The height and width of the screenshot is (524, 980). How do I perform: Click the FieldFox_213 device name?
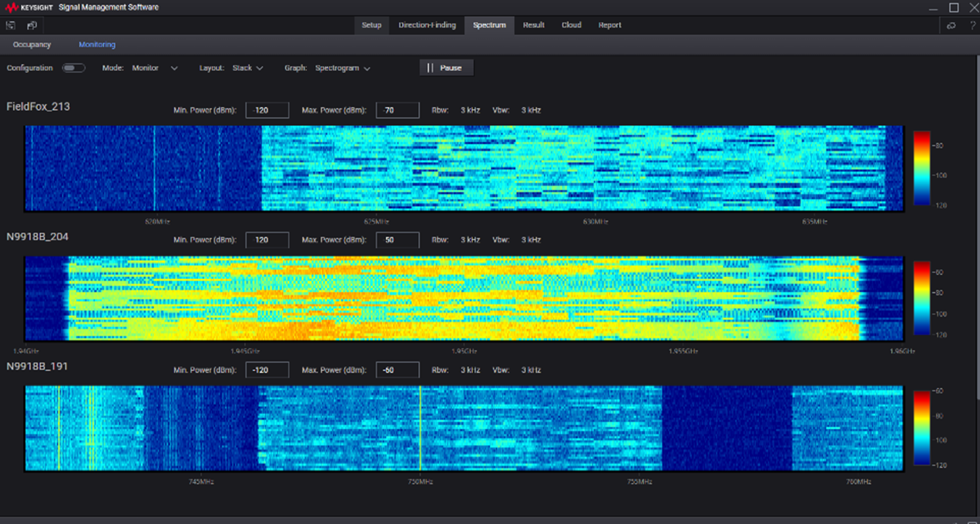pos(38,107)
